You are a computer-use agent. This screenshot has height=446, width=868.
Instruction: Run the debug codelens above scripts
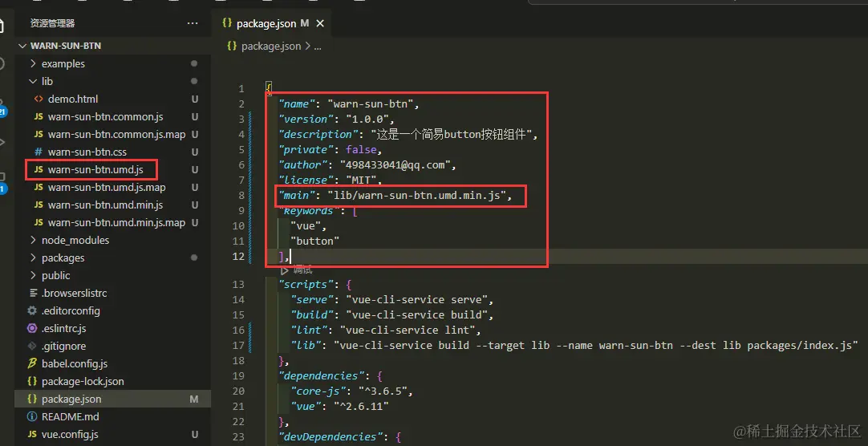pos(298,270)
